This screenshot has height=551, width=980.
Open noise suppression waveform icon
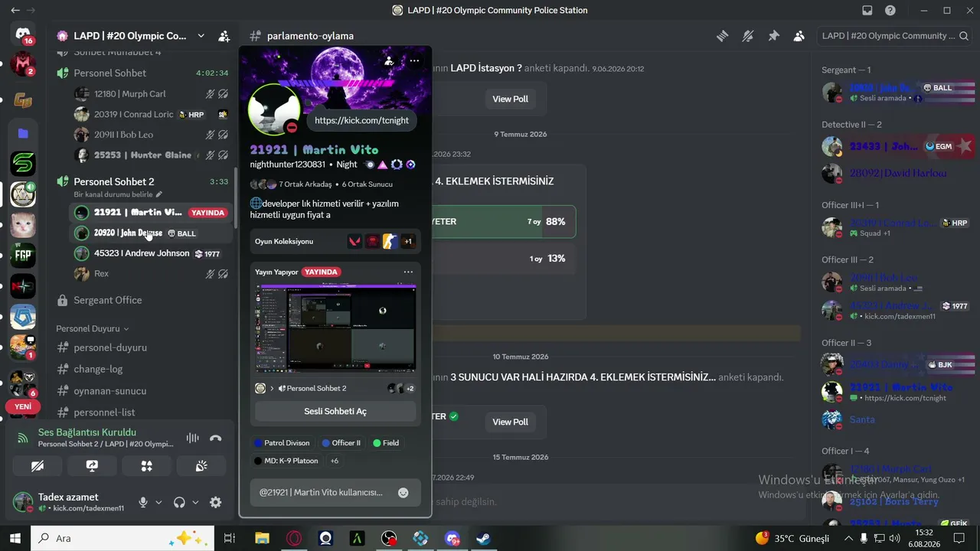coord(192,439)
